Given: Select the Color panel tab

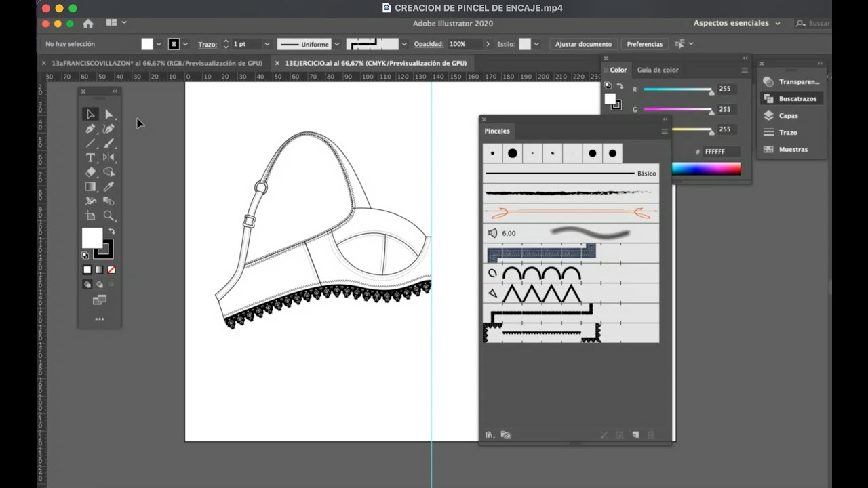Looking at the screenshot, I should (618, 70).
